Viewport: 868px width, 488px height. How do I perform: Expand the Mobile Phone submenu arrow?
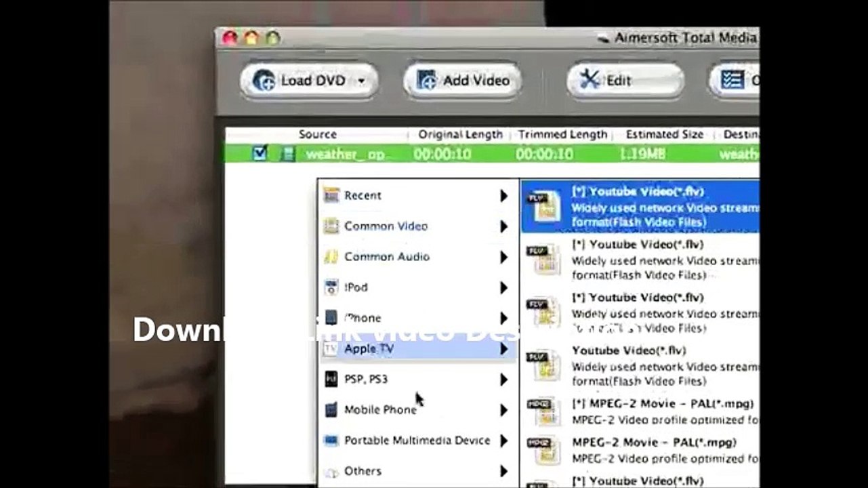[x=503, y=410]
